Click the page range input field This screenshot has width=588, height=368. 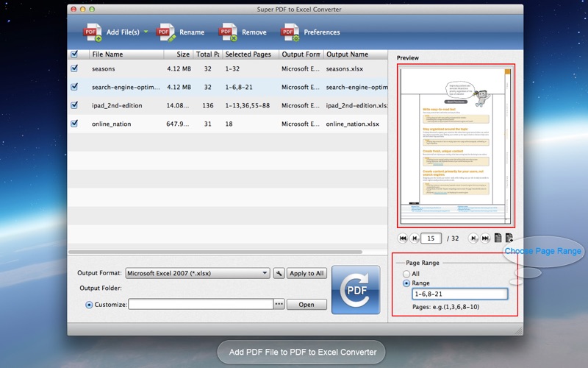(x=460, y=294)
